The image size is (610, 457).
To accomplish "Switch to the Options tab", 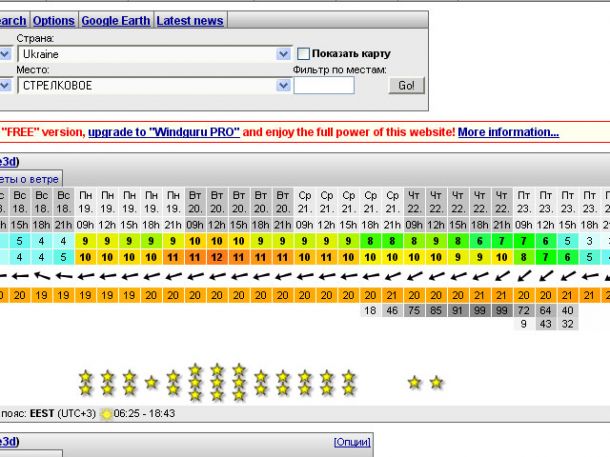I will pyautogui.click(x=54, y=20).
